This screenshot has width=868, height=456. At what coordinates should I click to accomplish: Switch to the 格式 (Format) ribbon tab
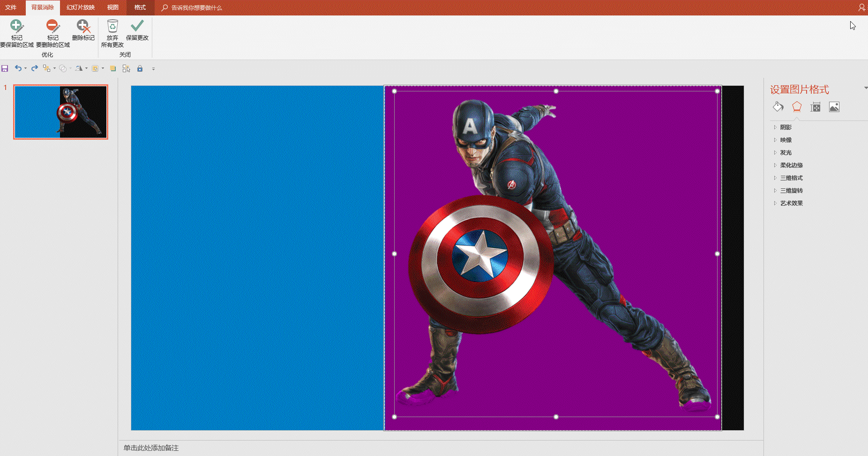coord(140,7)
